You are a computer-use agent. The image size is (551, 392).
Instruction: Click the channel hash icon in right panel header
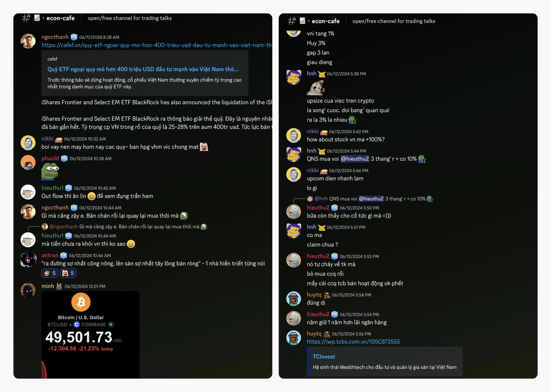(292, 21)
